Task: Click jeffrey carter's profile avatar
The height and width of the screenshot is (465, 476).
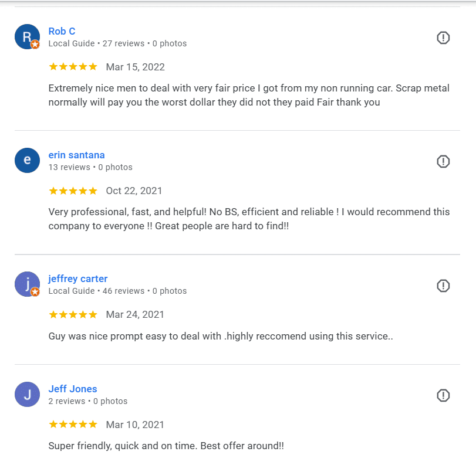Action: click(x=27, y=284)
